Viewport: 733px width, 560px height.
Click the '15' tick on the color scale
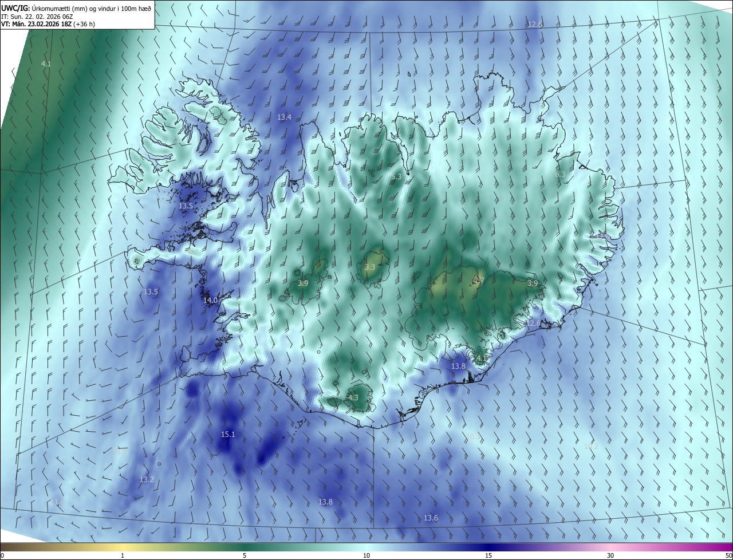click(488, 555)
